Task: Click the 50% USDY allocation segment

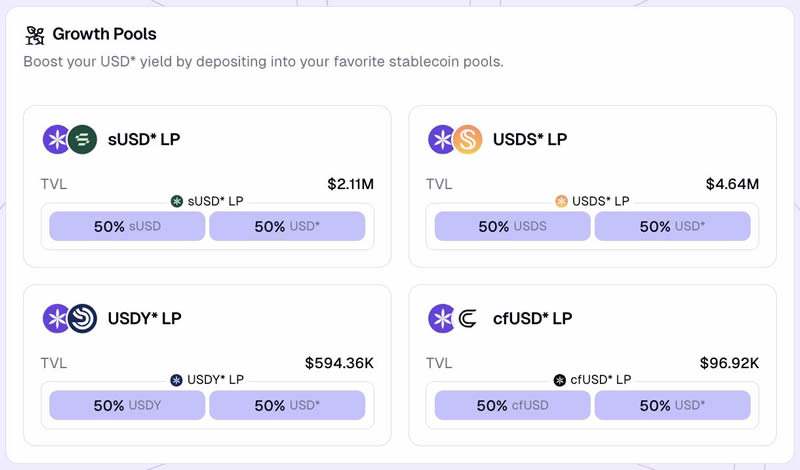Action: pos(127,405)
